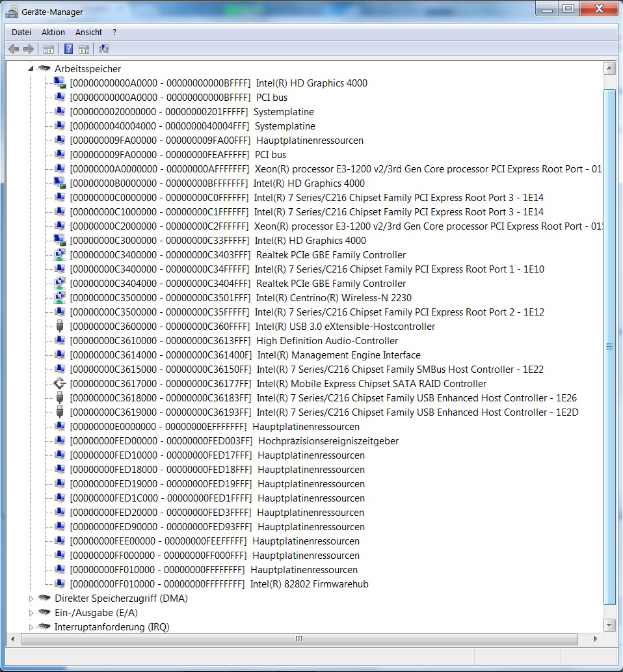Click the USB icon of the Enhanced Host Controller 1E2D row
This screenshot has width=623, height=672.
[x=60, y=412]
